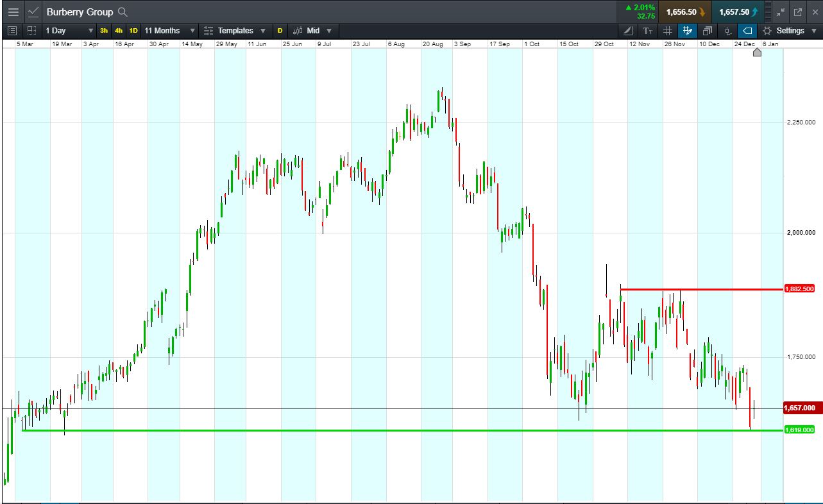Click the red 1,882.500 price label

799,289
